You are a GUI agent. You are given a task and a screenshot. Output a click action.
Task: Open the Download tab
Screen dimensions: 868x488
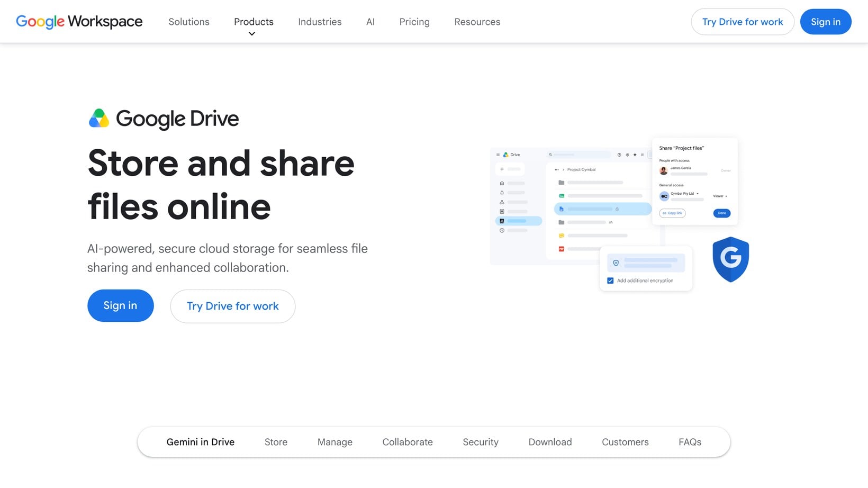[550, 442]
